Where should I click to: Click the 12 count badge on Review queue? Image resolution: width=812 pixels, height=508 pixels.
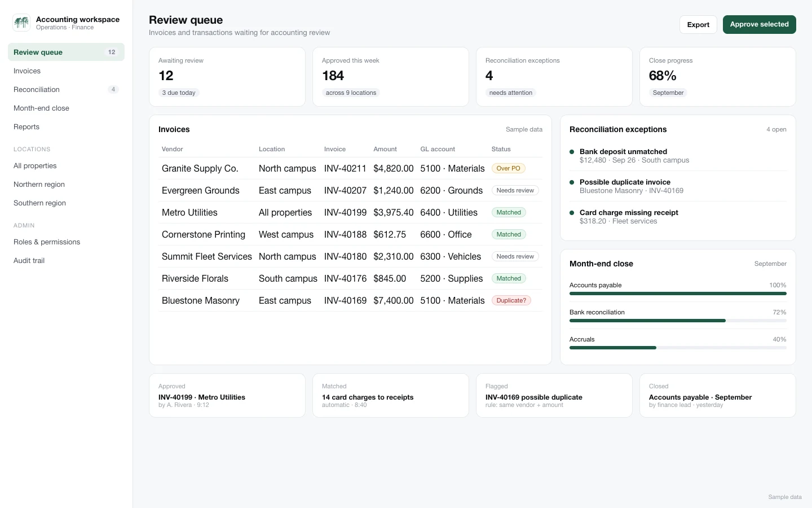coord(112,52)
